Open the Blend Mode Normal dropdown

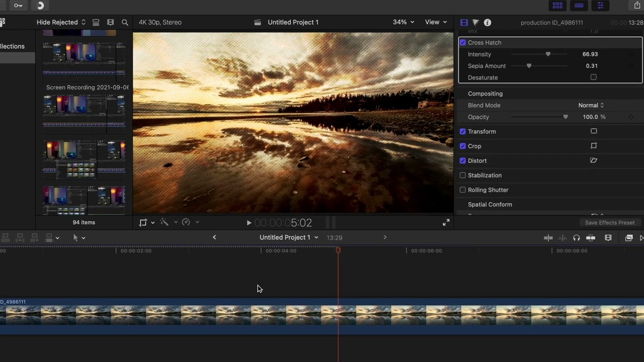coord(591,106)
